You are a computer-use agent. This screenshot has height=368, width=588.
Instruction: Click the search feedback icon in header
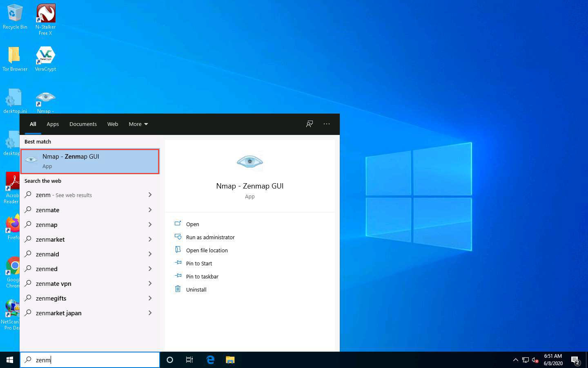(310, 124)
